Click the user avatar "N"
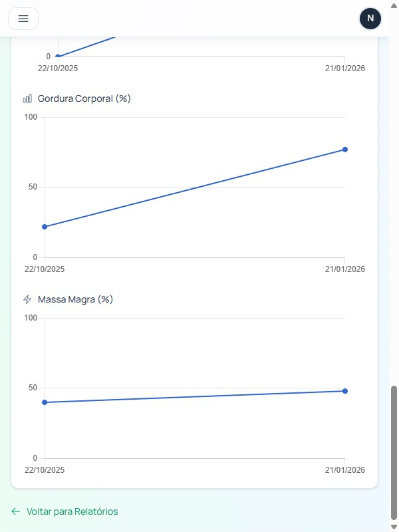The height and width of the screenshot is (532, 399). 370,19
